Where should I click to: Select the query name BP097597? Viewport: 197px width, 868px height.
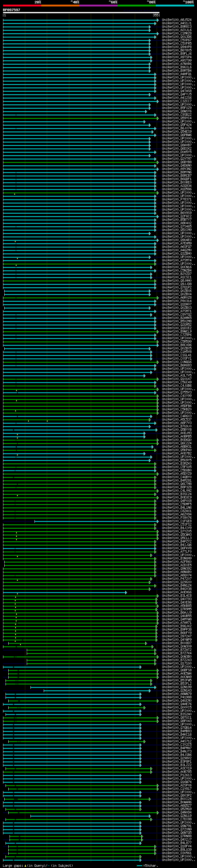click(x=11, y=10)
